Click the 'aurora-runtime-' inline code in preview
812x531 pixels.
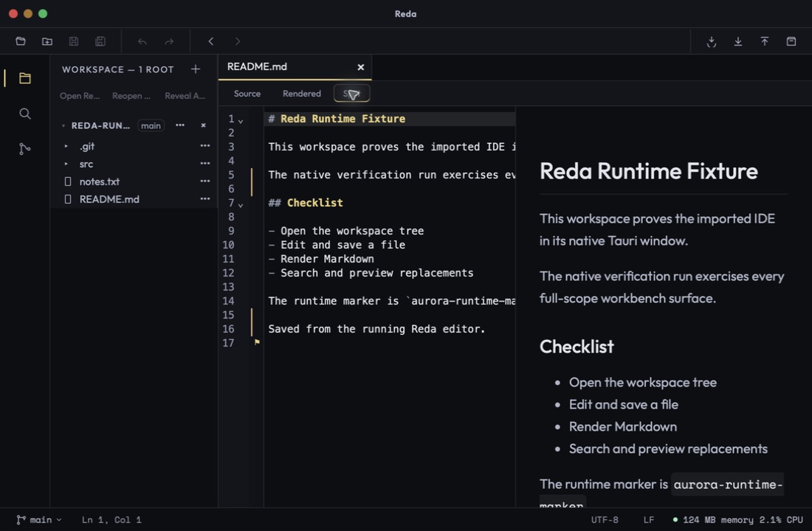[727, 485]
